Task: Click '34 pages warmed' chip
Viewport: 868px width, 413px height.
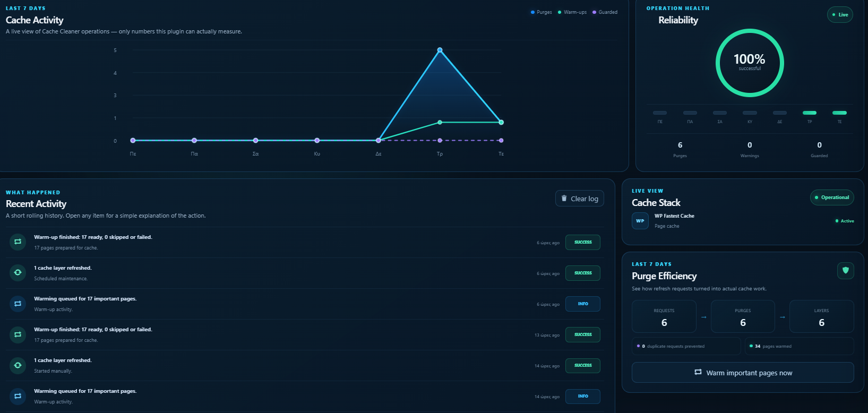Action: click(x=800, y=346)
